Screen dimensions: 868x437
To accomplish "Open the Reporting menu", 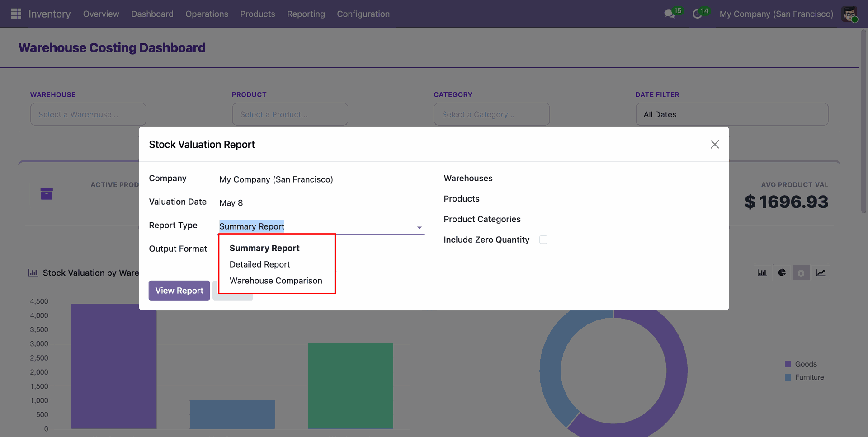I will coord(306,14).
